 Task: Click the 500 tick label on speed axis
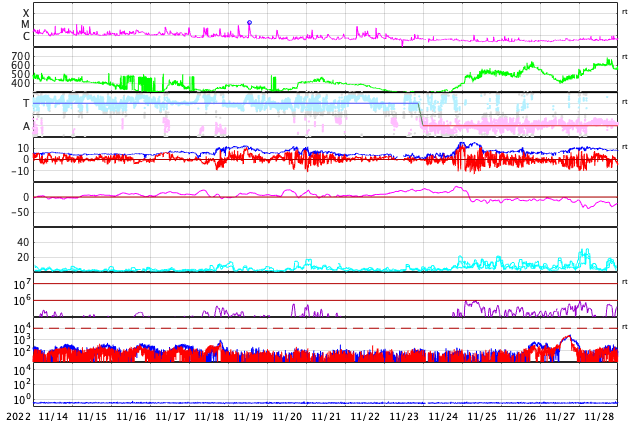pos(21,74)
